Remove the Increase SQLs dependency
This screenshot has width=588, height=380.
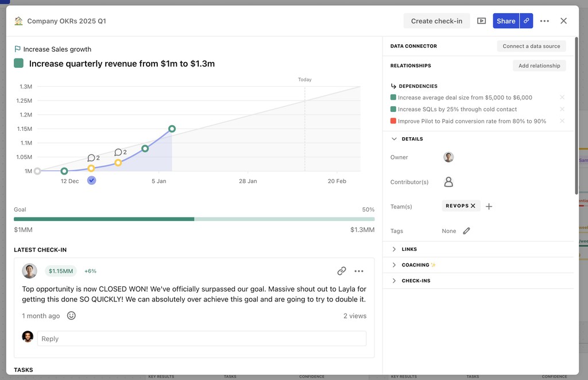(x=562, y=109)
